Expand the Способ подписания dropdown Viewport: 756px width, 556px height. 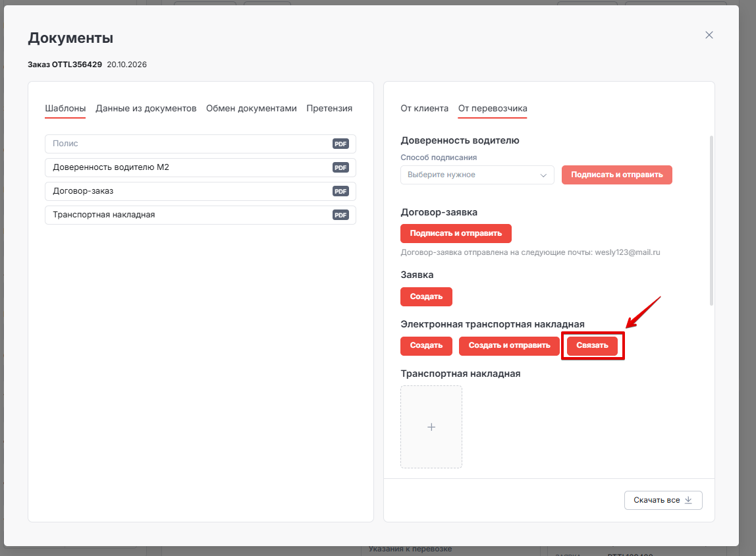[477, 175]
